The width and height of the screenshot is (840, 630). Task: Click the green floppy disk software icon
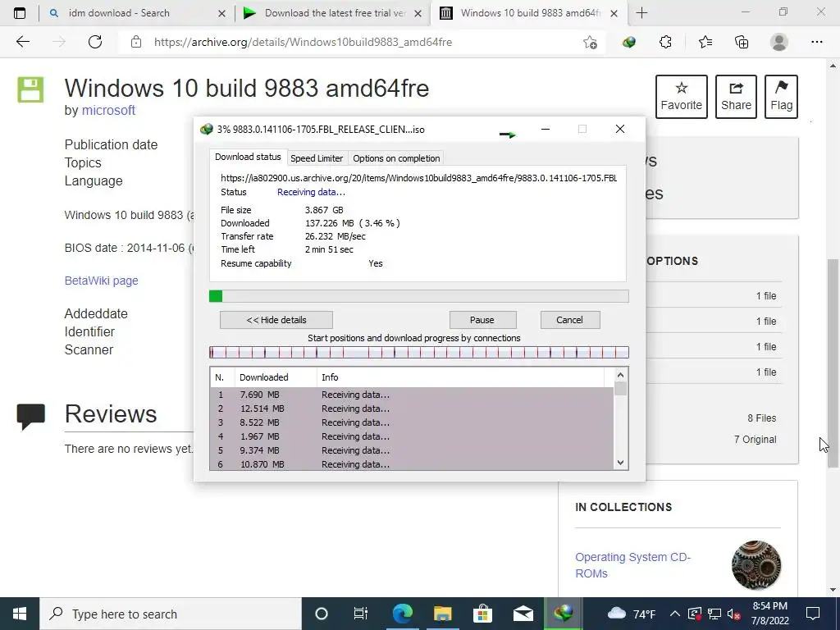pos(30,89)
